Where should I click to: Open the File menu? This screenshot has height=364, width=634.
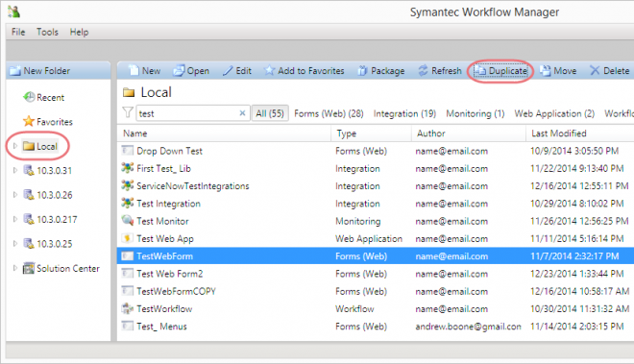pos(18,32)
